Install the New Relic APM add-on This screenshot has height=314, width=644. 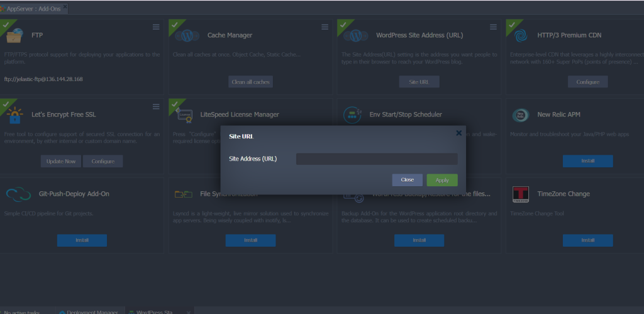click(x=588, y=161)
